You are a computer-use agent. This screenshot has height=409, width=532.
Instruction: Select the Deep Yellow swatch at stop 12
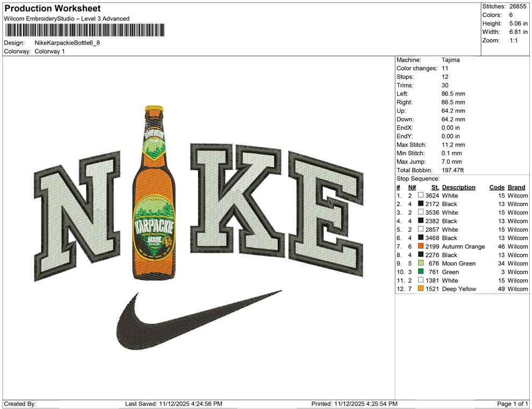421,289
